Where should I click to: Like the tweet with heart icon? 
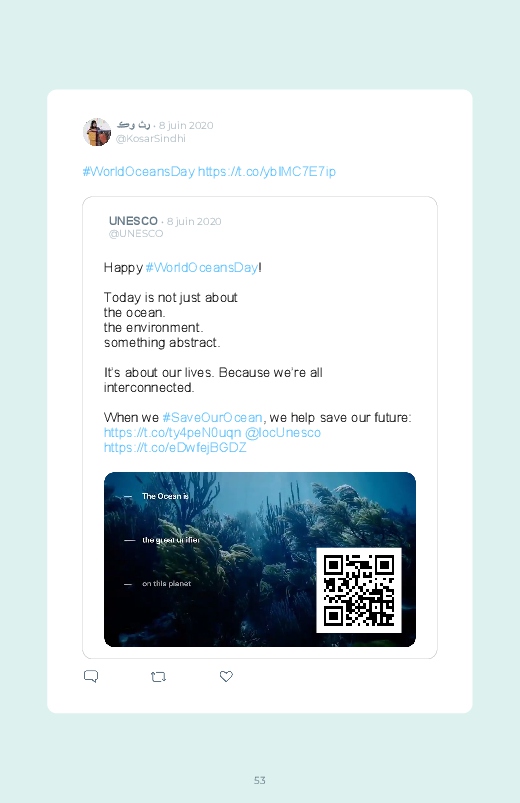[x=226, y=677]
